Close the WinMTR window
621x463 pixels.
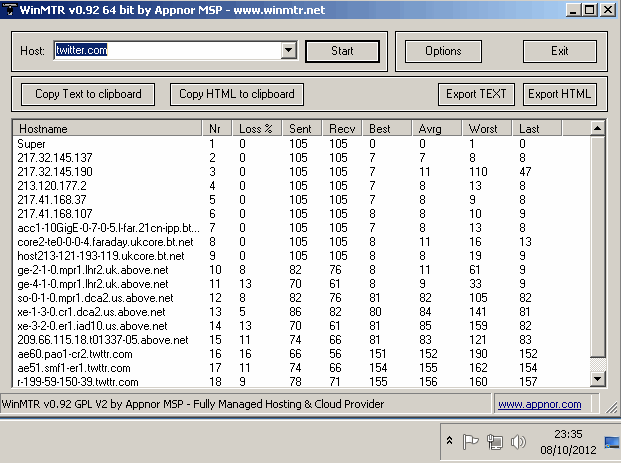pyautogui.click(x=608, y=10)
